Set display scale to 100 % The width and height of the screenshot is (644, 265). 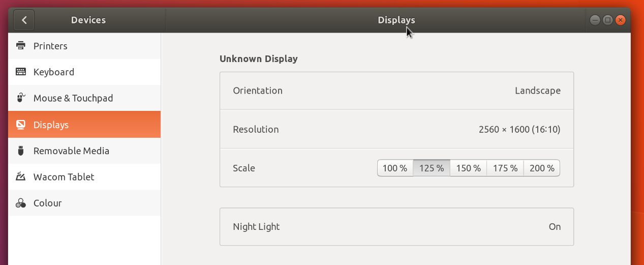395,168
